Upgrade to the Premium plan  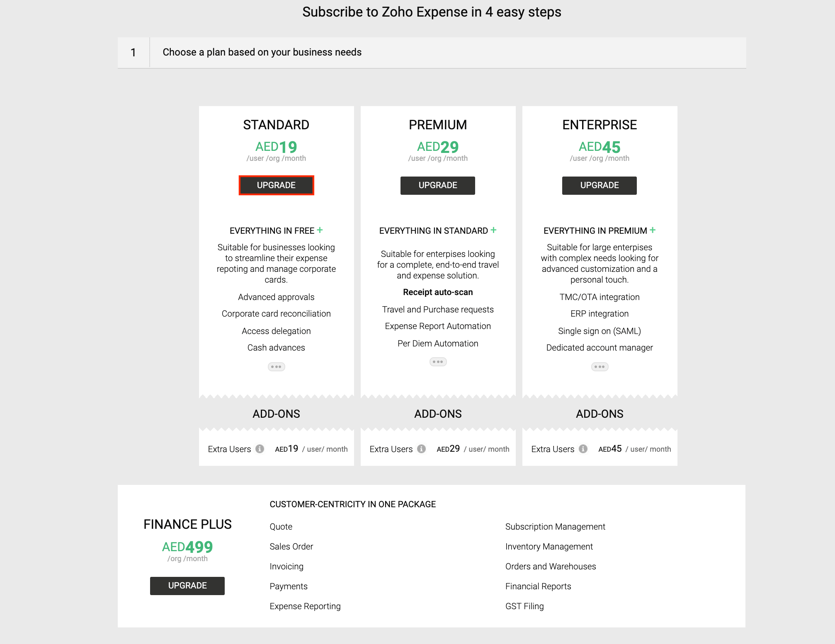tap(438, 185)
